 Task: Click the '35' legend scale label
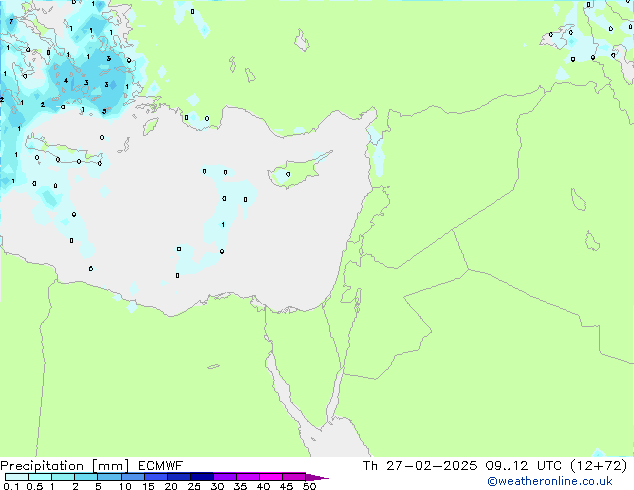(x=240, y=486)
